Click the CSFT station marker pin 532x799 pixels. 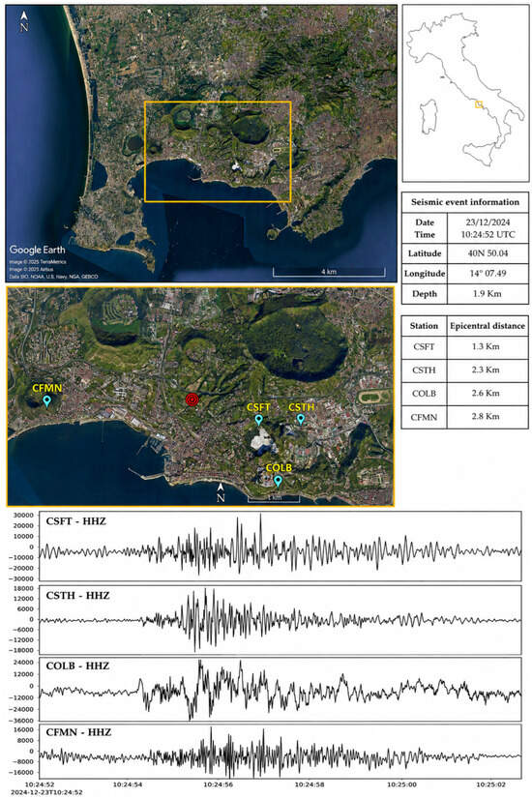pos(259,420)
